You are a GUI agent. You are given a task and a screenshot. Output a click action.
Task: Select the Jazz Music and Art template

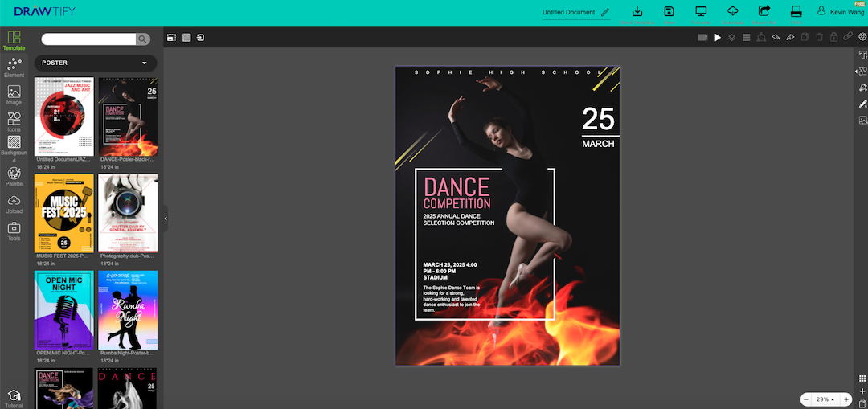[64, 117]
